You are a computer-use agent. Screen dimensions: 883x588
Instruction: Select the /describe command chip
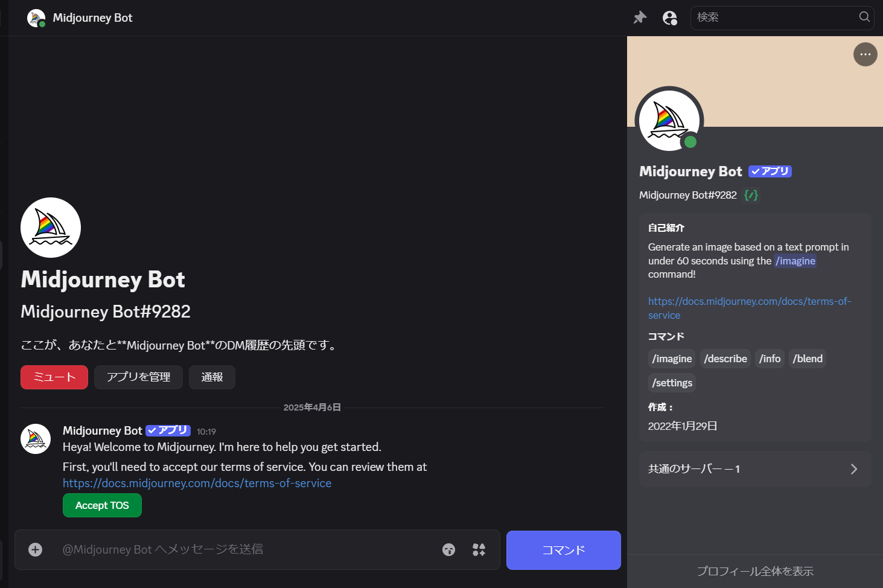pyautogui.click(x=725, y=359)
